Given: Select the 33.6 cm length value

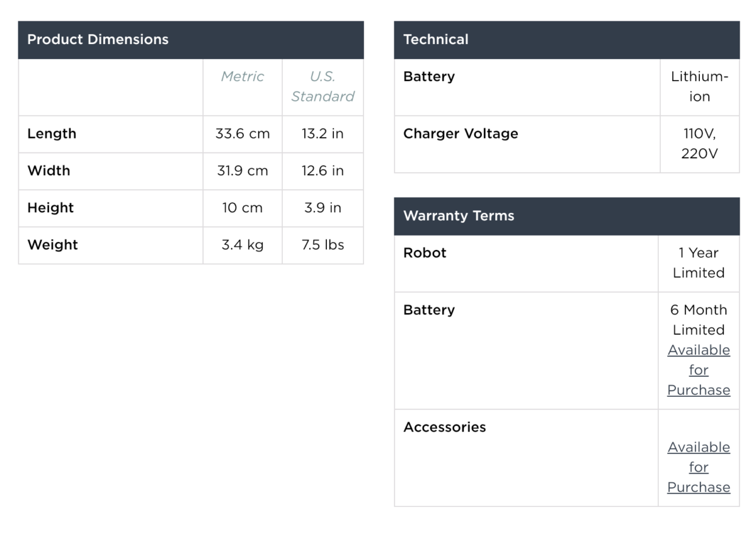Looking at the screenshot, I should tap(243, 134).
